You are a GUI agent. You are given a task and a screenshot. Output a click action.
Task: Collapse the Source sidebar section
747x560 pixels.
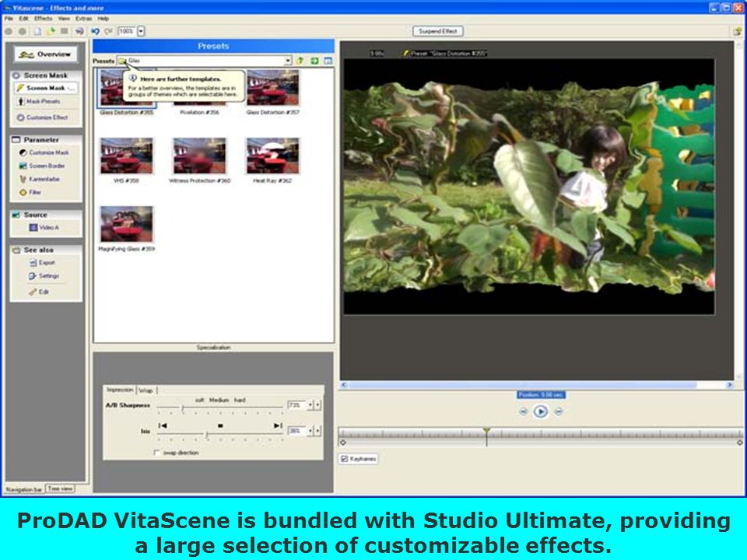pyautogui.click(x=46, y=215)
